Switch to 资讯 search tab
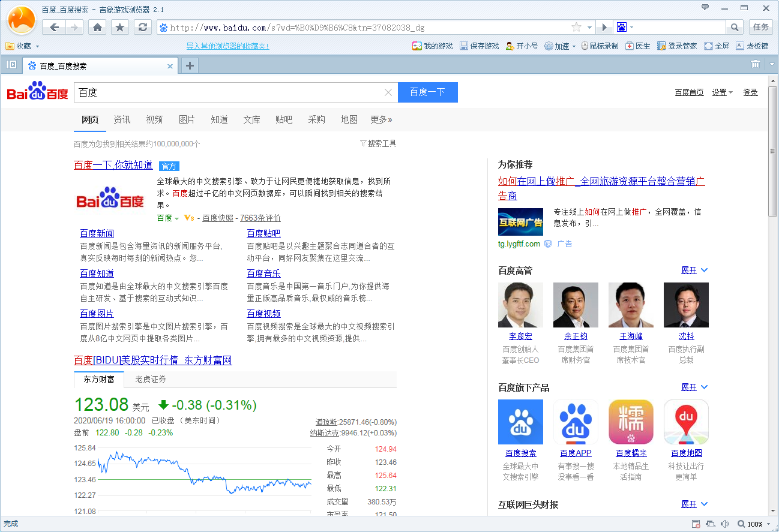The height and width of the screenshot is (532, 779). [x=122, y=119]
